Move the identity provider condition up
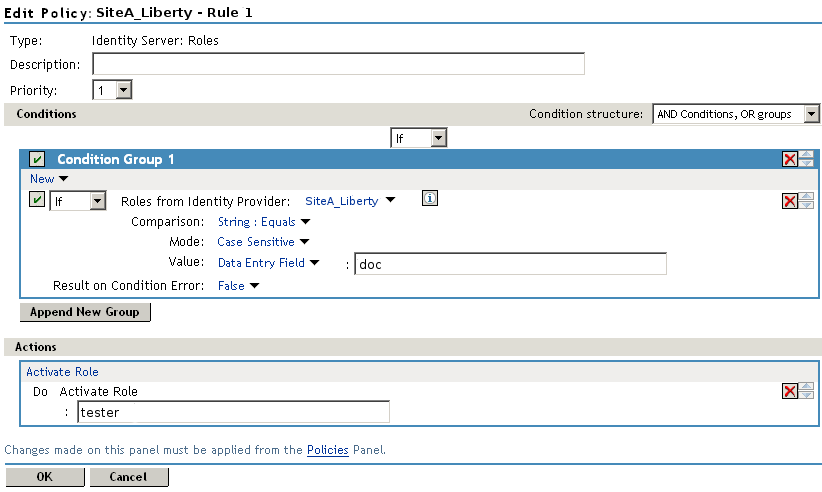The width and height of the screenshot is (822, 492). [806, 197]
